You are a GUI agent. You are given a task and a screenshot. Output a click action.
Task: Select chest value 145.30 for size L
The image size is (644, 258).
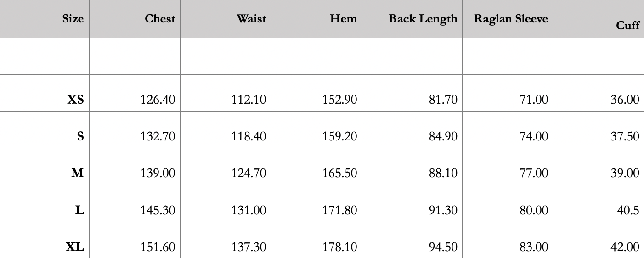158,210
